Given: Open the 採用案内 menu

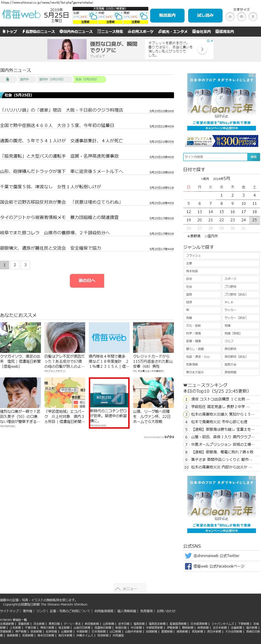Looking at the screenshot, I should coord(225,32).
